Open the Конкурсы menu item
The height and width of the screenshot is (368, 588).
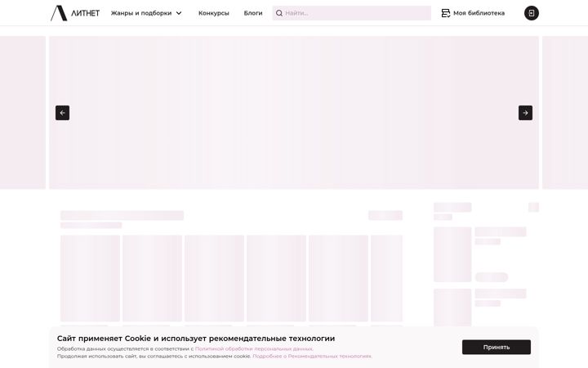click(x=213, y=13)
